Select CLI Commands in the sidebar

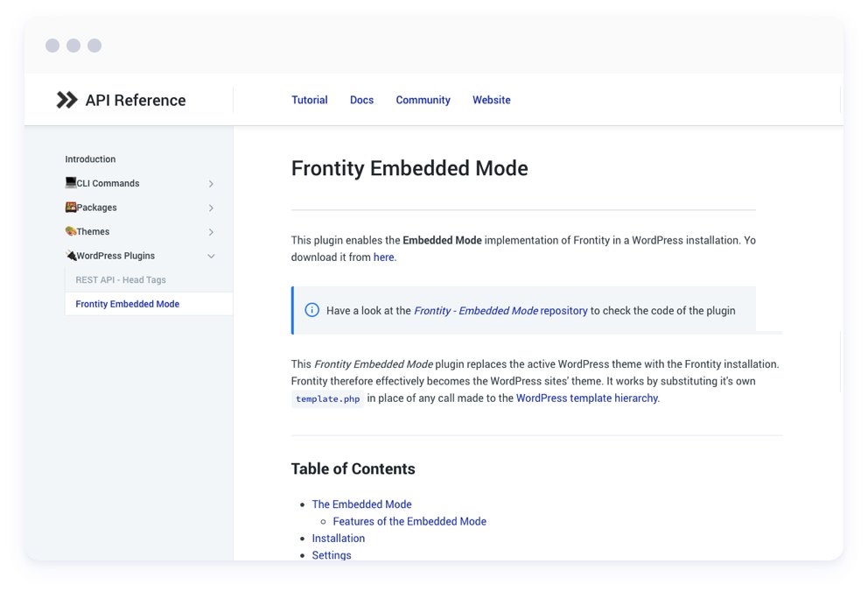pos(108,183)
